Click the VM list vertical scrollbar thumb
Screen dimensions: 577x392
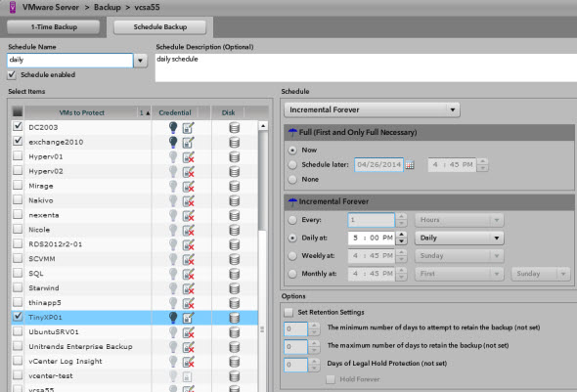click(x=262, y=182)
